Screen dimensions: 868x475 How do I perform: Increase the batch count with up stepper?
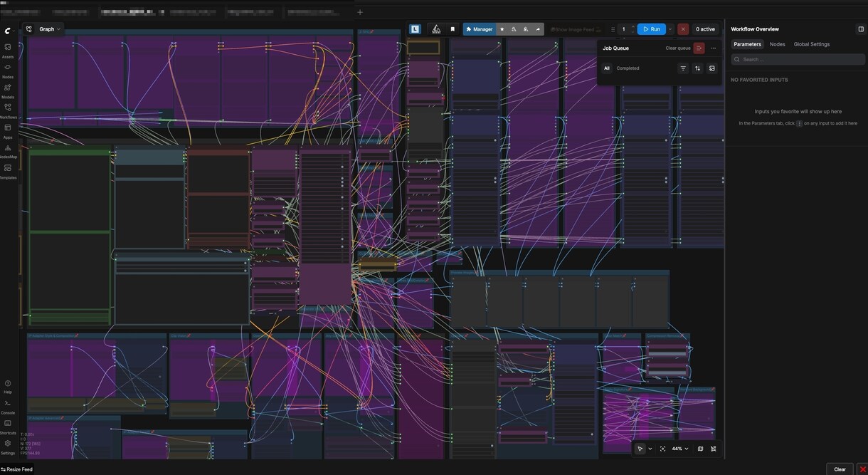[x=633, y=27]
